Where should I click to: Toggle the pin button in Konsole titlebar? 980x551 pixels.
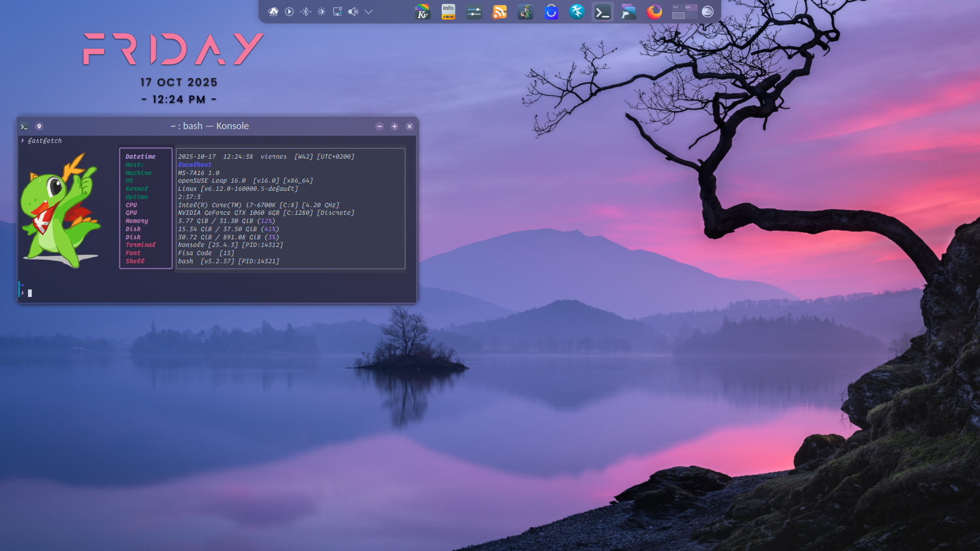pyautogui.click(x=39, y=127)
